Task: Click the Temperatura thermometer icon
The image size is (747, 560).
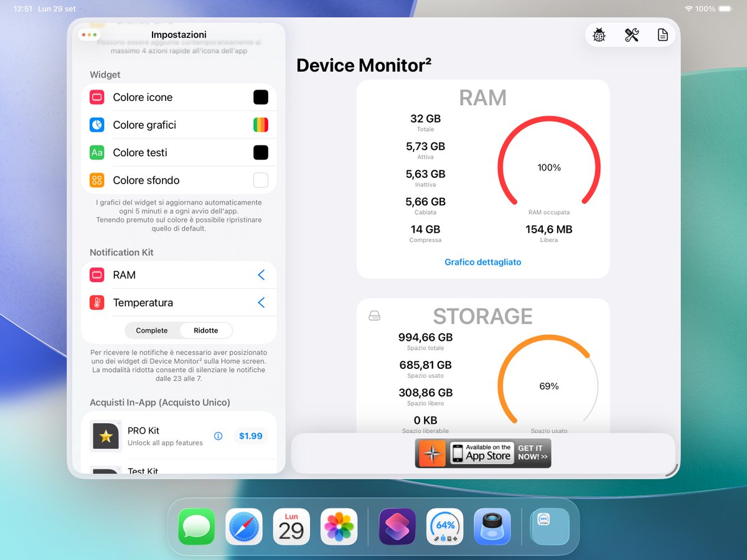Action: 96,303
